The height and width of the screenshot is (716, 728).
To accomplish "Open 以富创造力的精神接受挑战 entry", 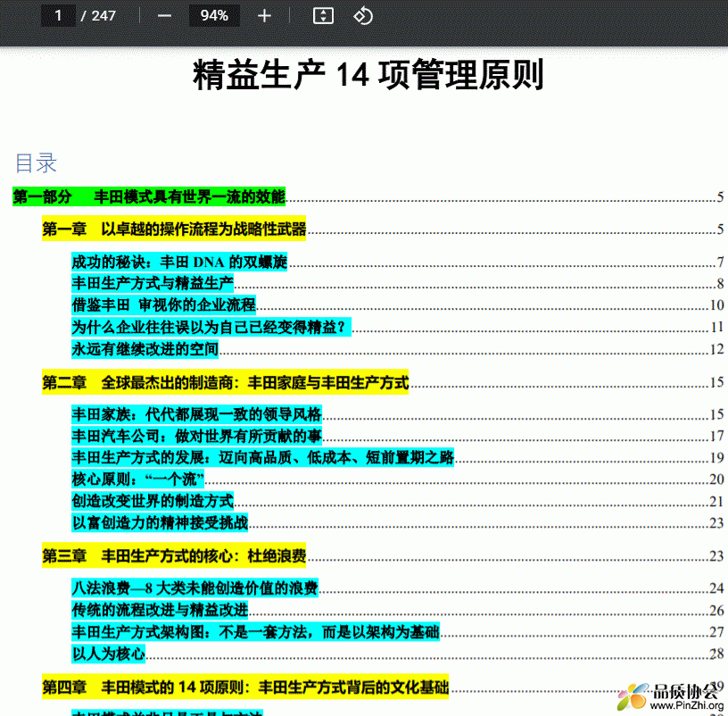I will tap(160, 522).
